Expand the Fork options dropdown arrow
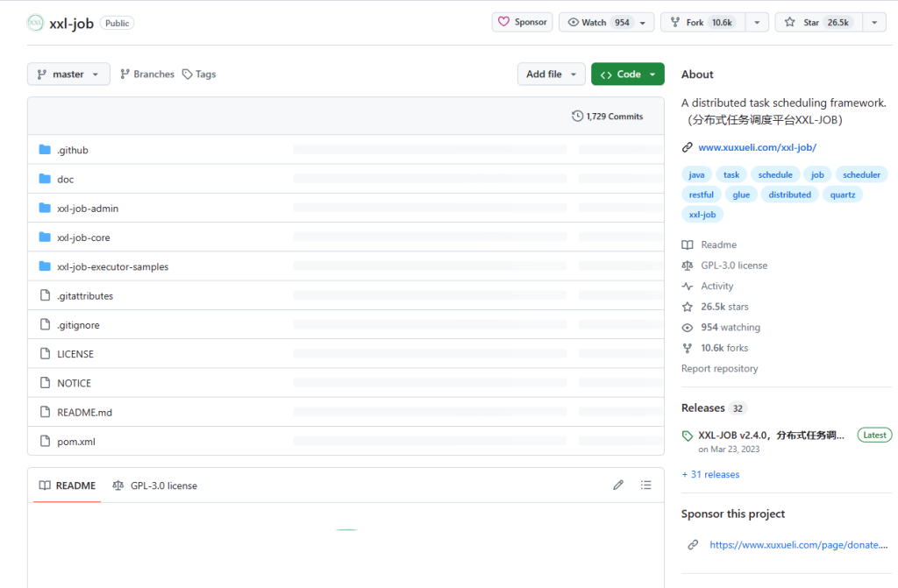 (x=757, y=22)
